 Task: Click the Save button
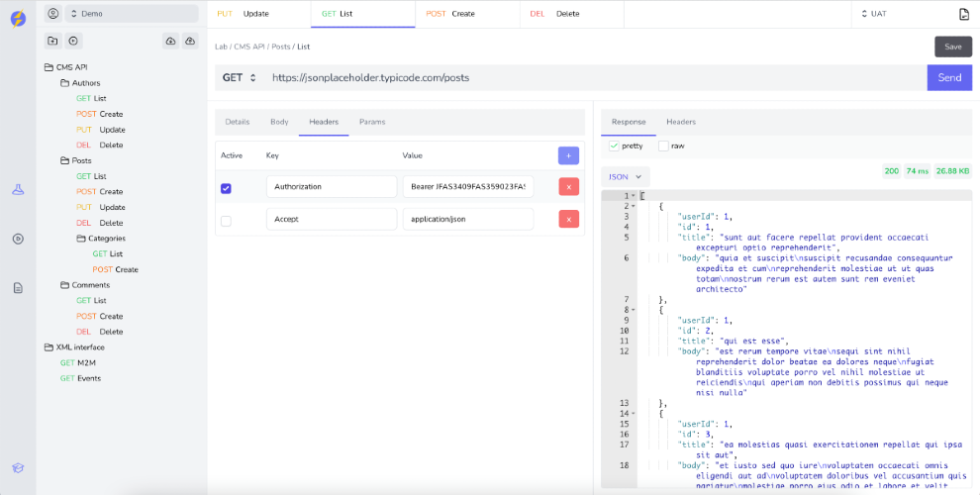[952, 47]
